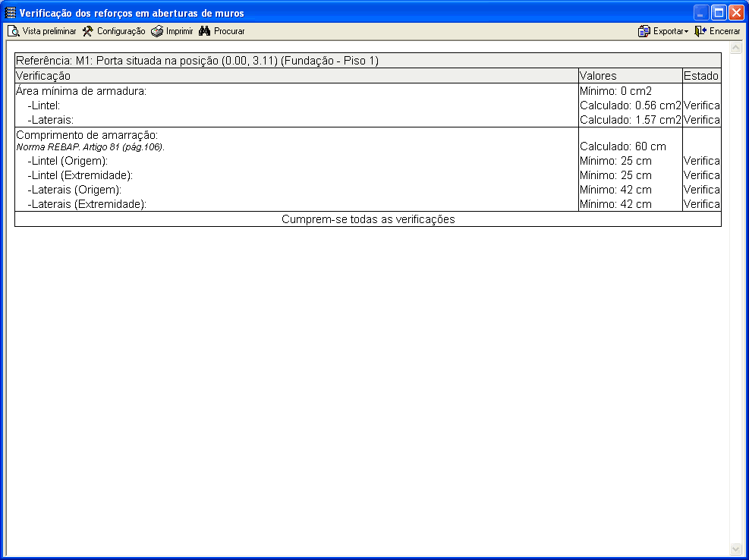749x560 pixels.
Task: Click the Encerrar exit door icon
Action: (x=700, y=31)
